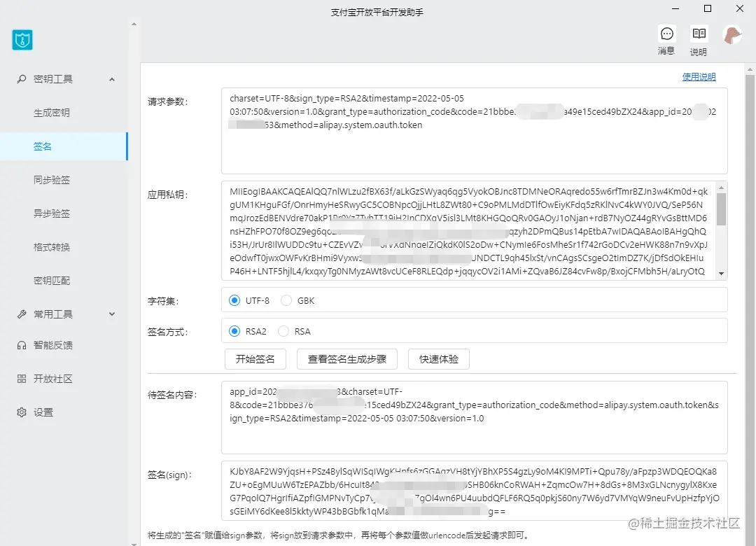
Task: Click the 常用工具 section label
Action: coord(53,314)
